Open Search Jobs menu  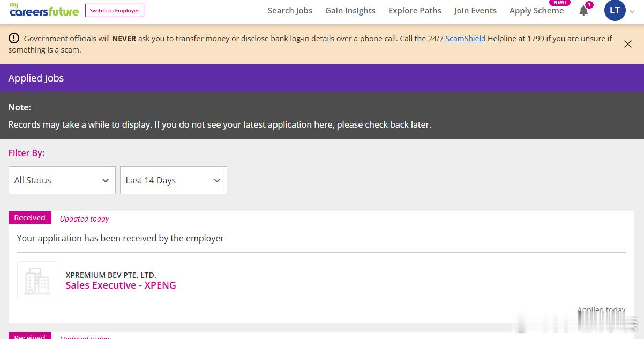(x=290, y=10)
